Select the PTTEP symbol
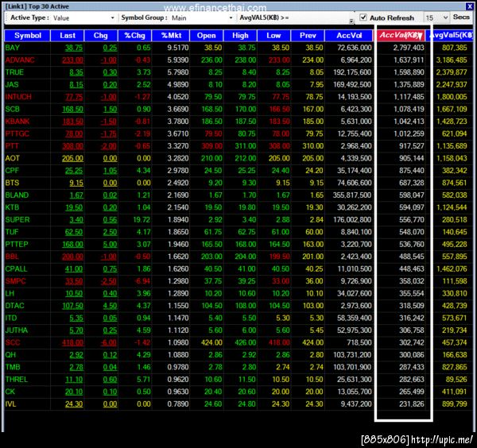Image resolution: width=477 pixels, height=448 pixels. pyautogui.click(x=17, y=245)
